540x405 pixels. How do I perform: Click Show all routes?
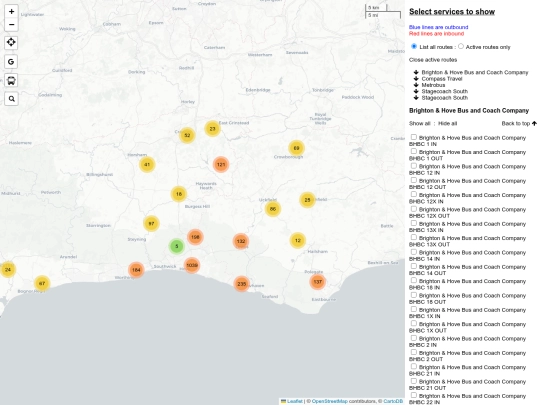tap(419, 123)
